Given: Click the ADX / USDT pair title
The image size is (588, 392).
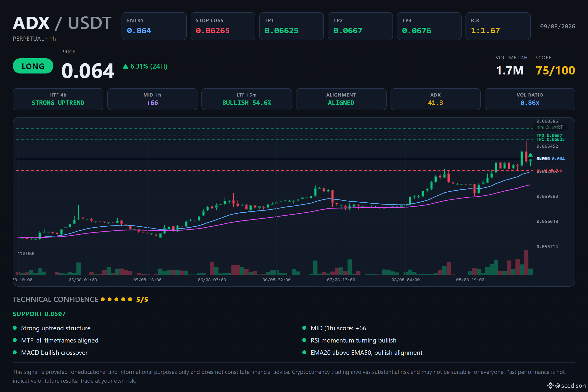Looking at the screenshot, I should click(62, 23).
